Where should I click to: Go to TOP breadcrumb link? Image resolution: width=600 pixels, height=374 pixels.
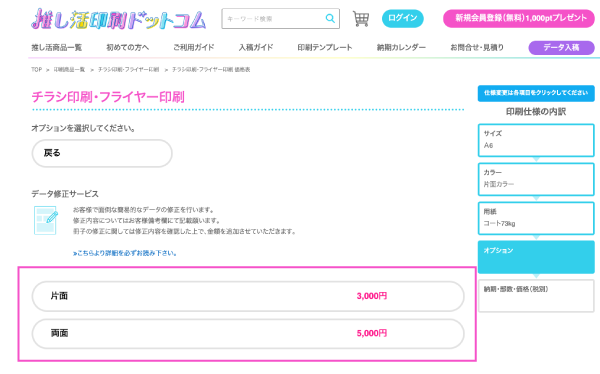click(x=36, y=70)
